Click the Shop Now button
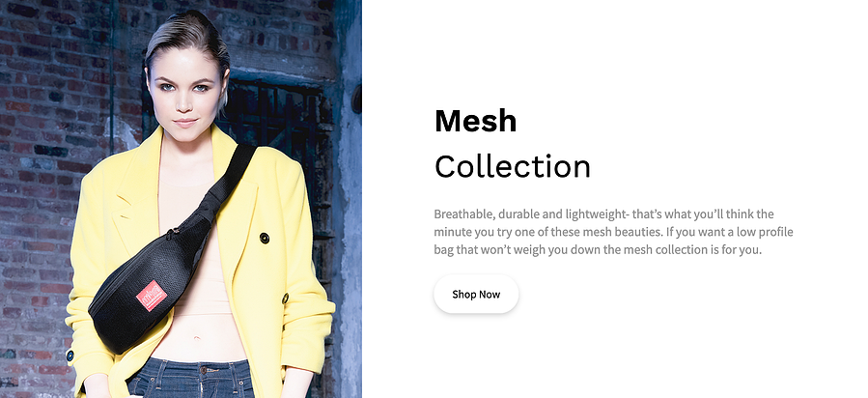This screenshot has height=398, width=868. pyautogui.click(x=476, y=294)
